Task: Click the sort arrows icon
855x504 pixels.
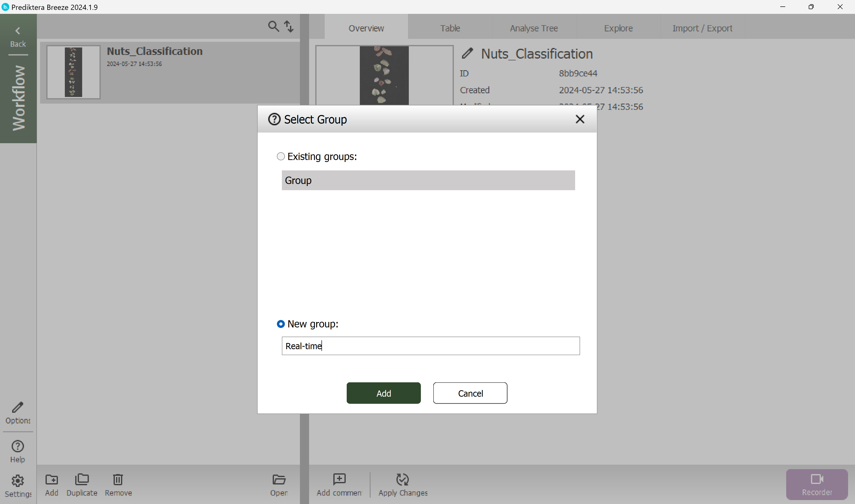Action: point(289,26)
